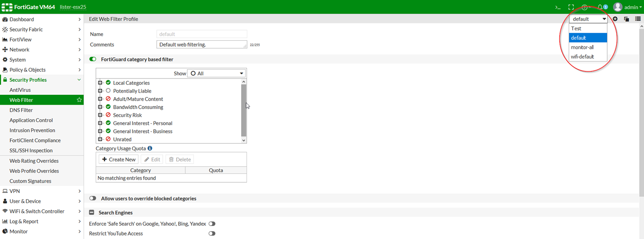Disable the FortiGuard category based filter toggle
Viewport: 644px width, 239px height.
[93, 59]
